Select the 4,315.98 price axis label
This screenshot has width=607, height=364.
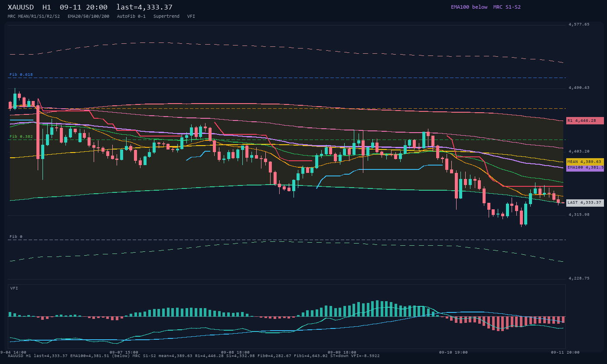tap(579, 214)
